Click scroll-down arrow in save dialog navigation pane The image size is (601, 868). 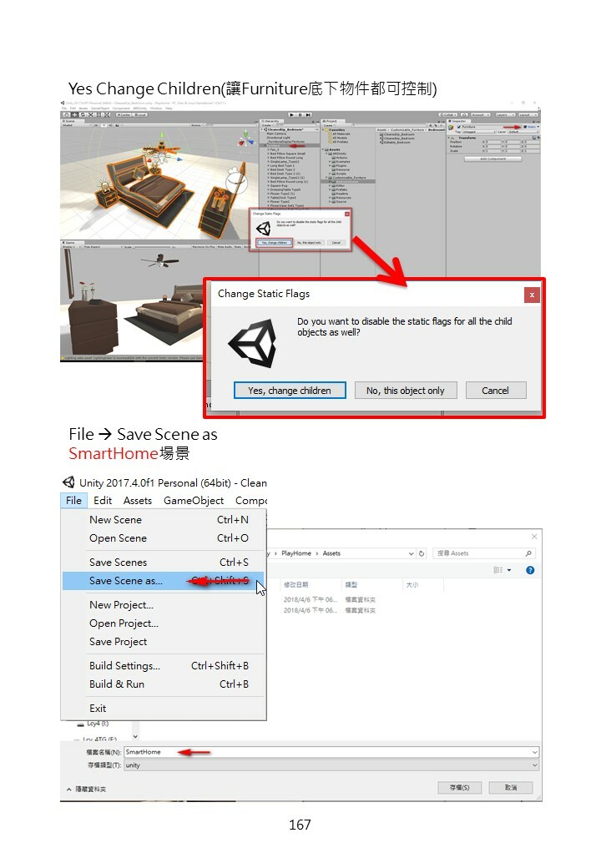[x=135, y=736]
